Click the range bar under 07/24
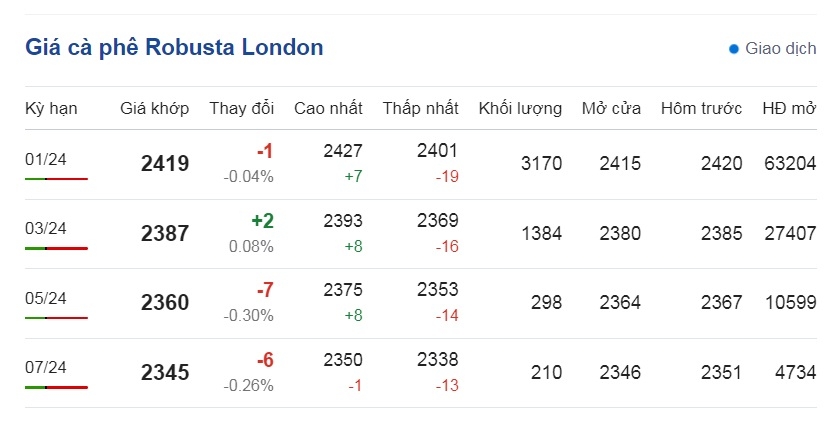The width and height of the screenshot is (838, 425). click(56, 387)
